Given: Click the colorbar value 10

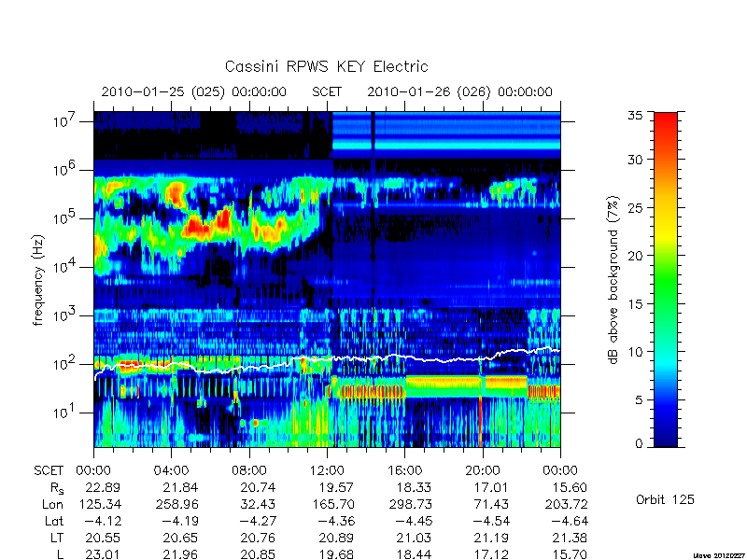Looking at the screenshot, I should pos(635,352).
